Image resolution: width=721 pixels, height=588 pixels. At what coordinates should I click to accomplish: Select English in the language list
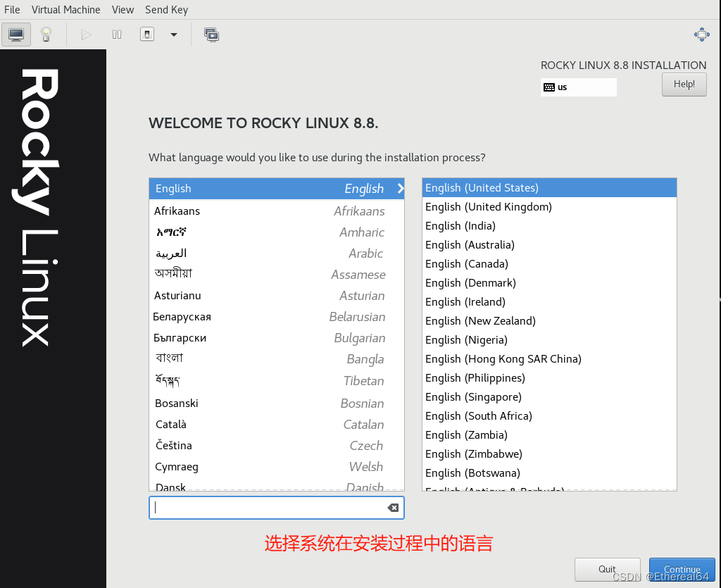276,189
